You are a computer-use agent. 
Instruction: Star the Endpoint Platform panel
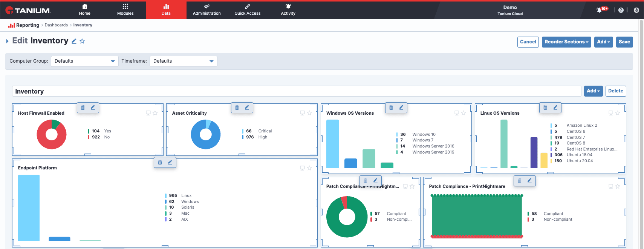(x=309, y=168)
